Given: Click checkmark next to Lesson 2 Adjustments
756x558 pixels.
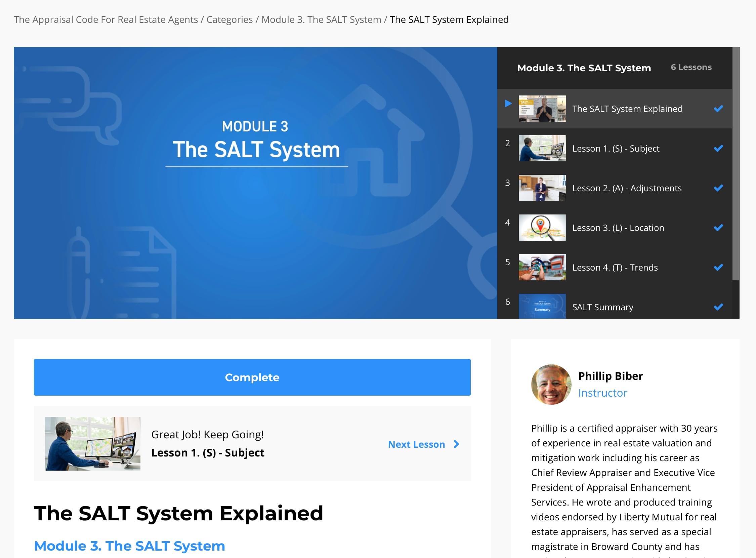Looking at the screenshot, I should [718, 188].
